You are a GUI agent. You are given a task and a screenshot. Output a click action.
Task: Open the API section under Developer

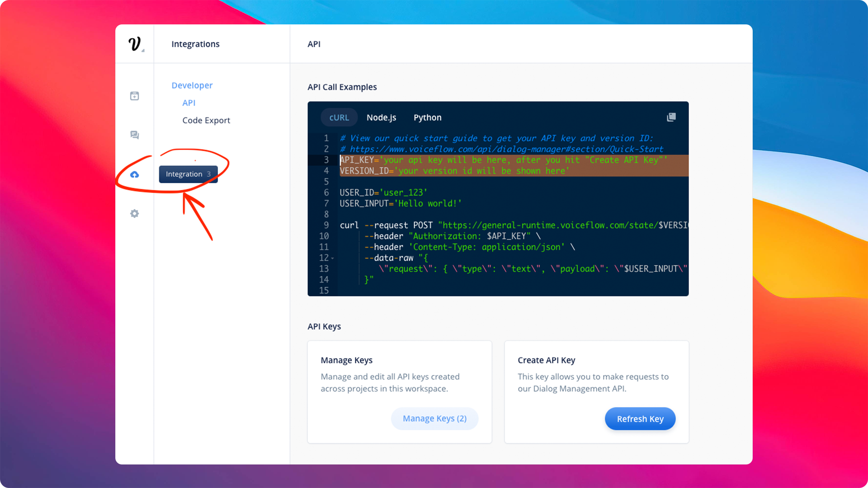(189, 103)
